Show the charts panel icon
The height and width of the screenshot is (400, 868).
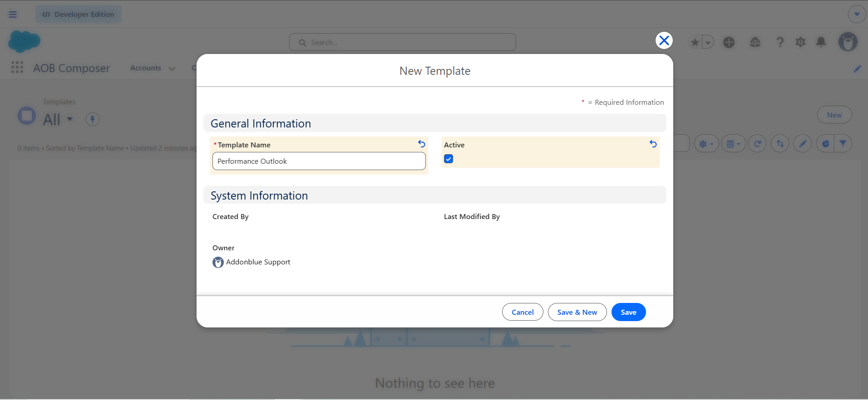tap(825, 144)
